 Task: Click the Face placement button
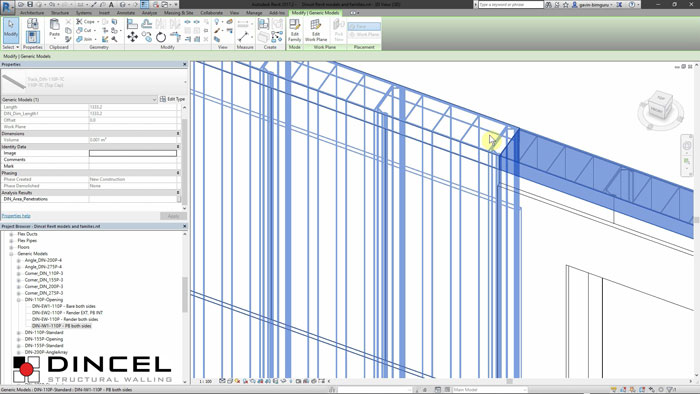(364, 26)
